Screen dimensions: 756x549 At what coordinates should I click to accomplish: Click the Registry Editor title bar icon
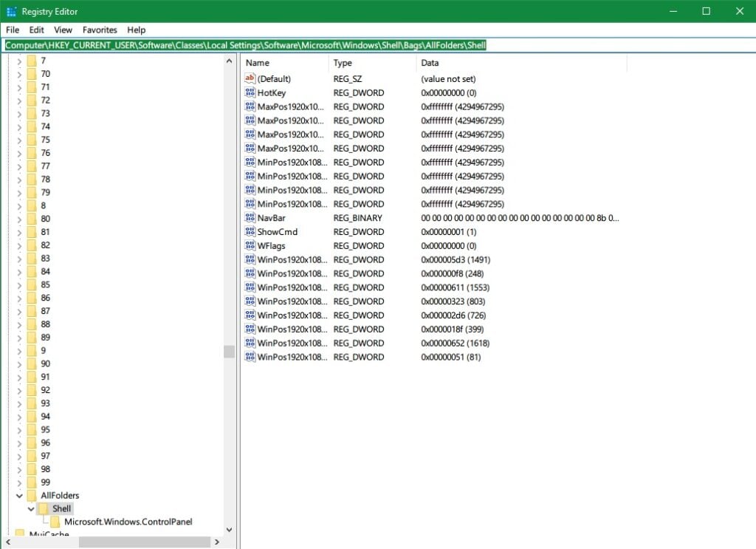tap(10, 10)
